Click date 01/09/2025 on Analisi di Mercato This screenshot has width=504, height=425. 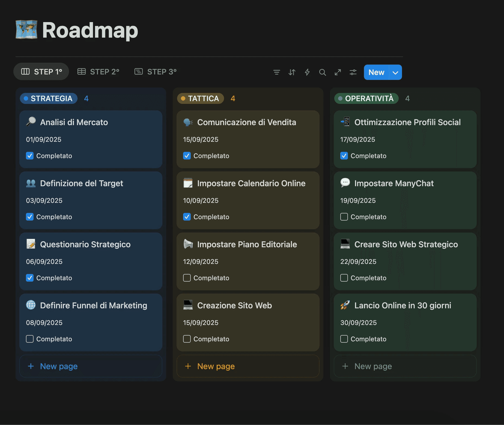coord(44,139)
